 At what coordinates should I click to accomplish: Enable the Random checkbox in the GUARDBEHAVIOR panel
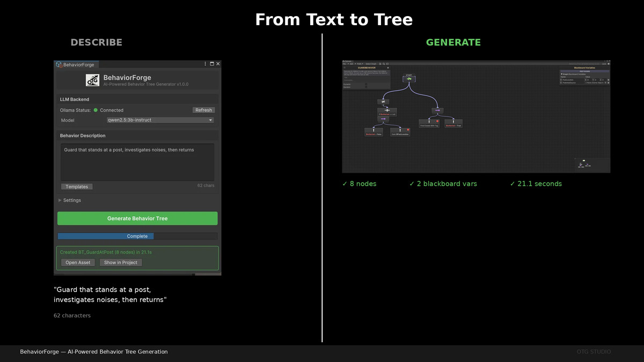click(x=366, y=87)
